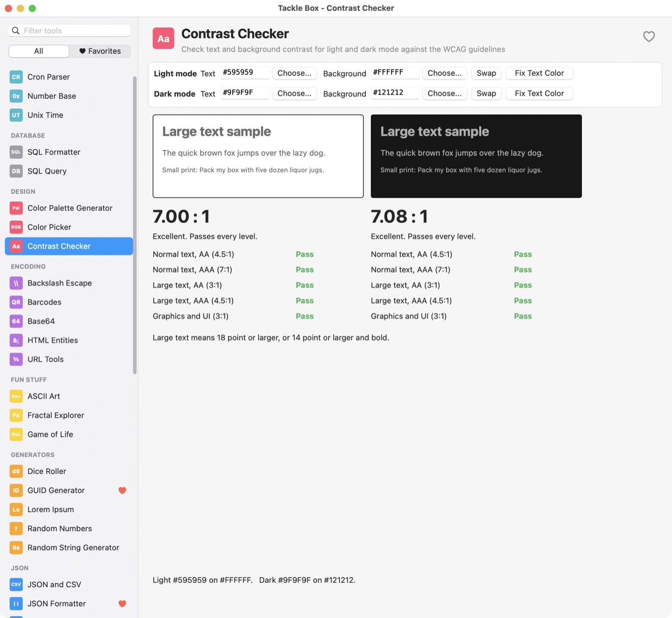Image resolution: width=672 pixels, height=618 pixels.
Task: Focus the Filter tools search field
Action: [x=69, y=31]
